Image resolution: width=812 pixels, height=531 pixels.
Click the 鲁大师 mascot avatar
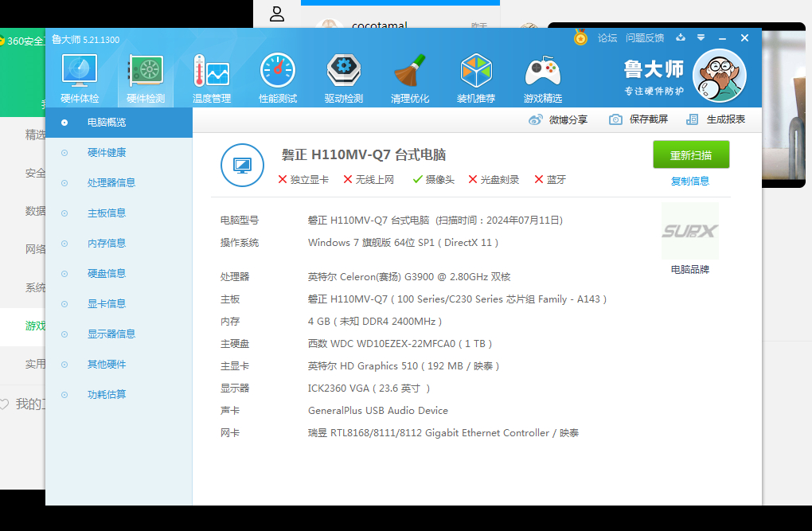coord(720,76)
